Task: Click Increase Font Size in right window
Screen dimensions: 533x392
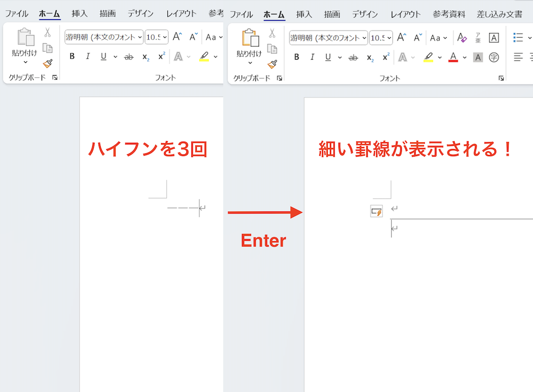Action: (x=401, y=37)
